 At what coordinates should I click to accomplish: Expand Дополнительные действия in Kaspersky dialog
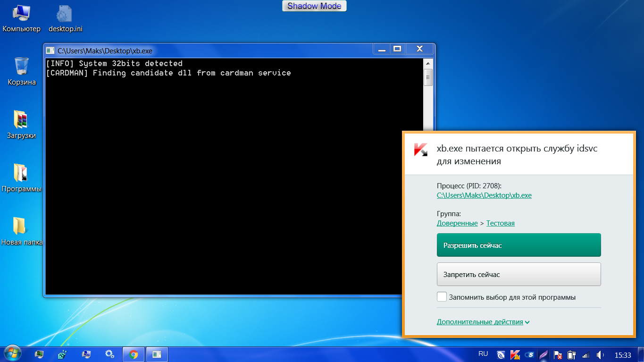click(x=483, y=322)
